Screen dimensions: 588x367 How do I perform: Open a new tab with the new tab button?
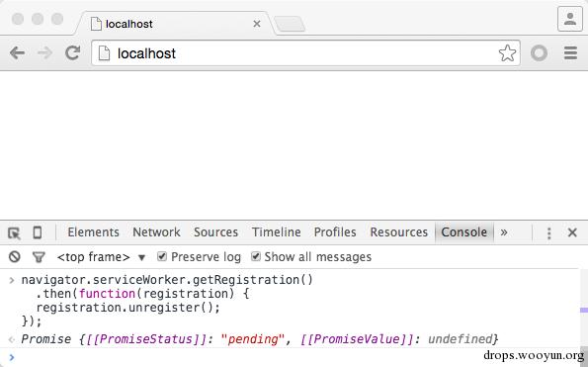290,24
